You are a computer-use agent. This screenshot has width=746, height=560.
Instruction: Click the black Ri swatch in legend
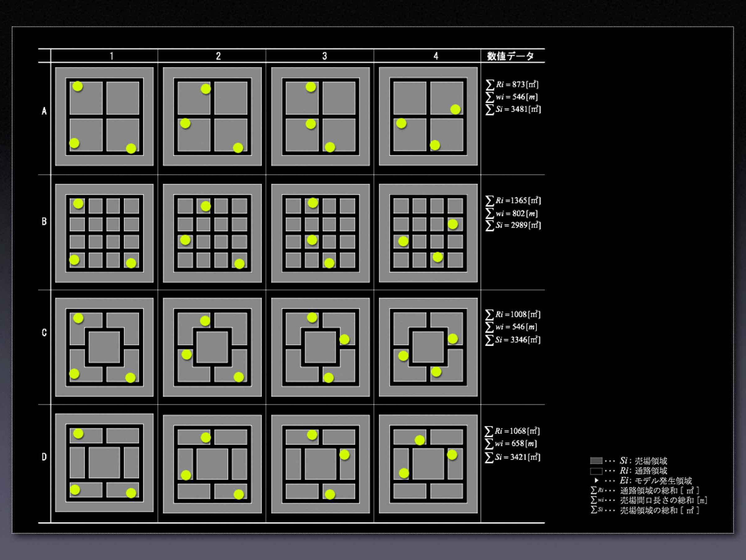click(596, 471)
